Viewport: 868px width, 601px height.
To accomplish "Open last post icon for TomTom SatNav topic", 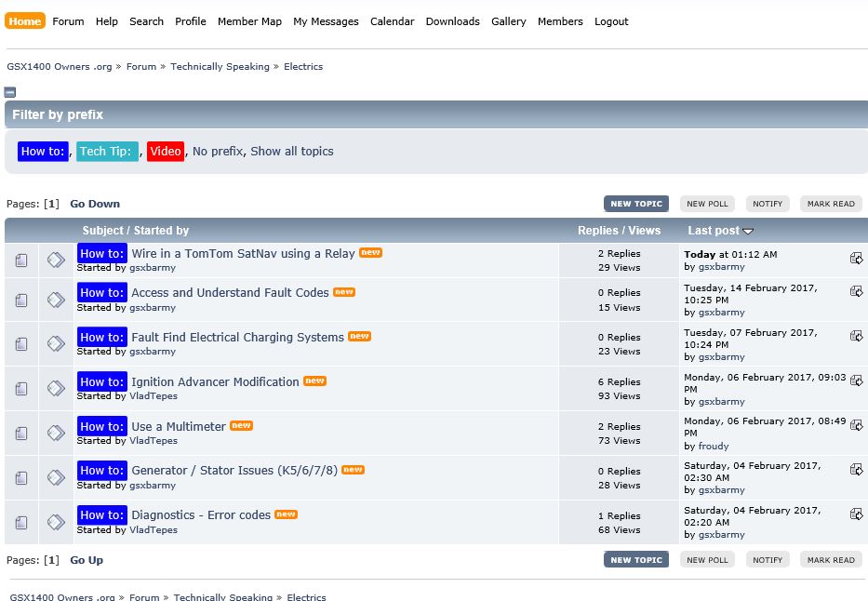I will click(x=857, y=258).
